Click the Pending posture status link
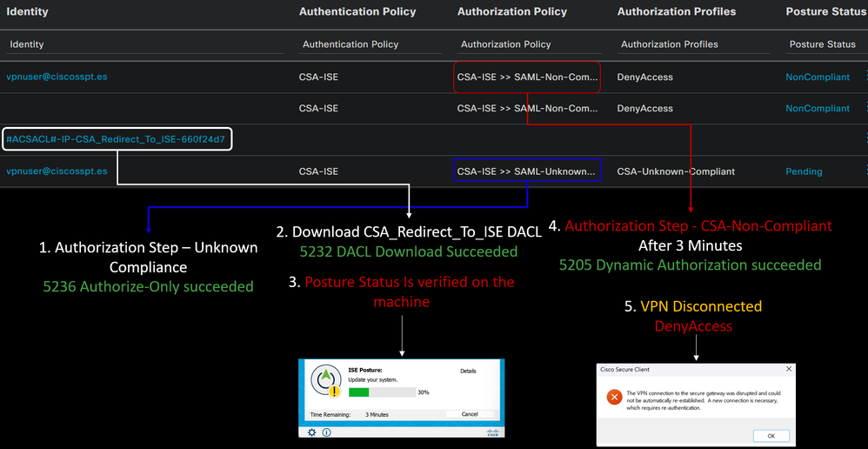This screenshot has width=868, height=449. tap(804, 171)
